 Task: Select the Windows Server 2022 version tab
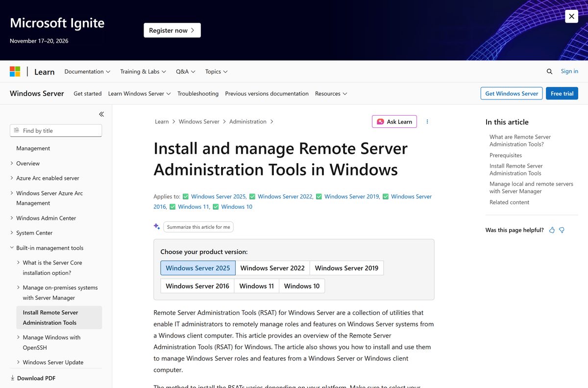(x=272, y=268)
